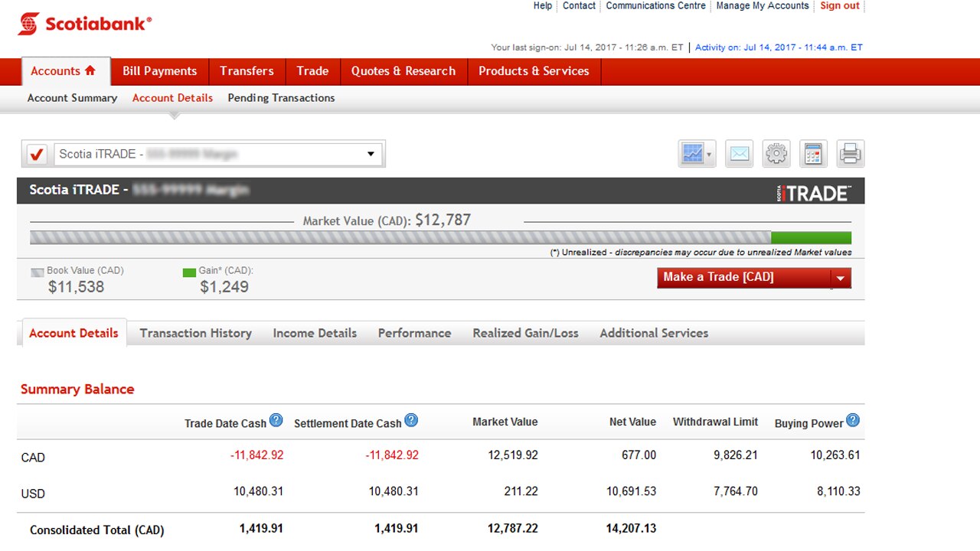Switch to Performance tab
The width and height of the screenshot is (980, 551).
[414, 333]
